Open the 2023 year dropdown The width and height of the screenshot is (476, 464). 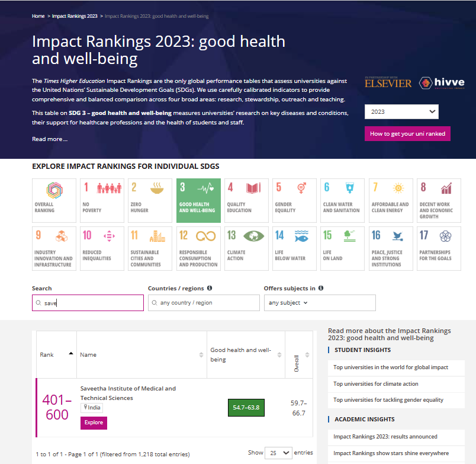point(401,111)
